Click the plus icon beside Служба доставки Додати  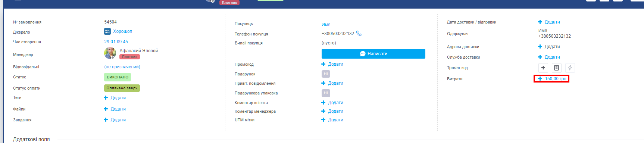[540, 57]
